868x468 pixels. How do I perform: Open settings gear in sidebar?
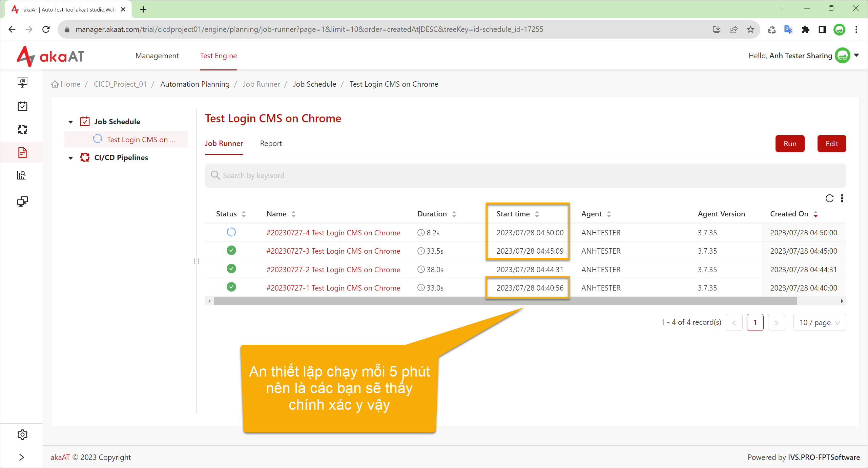coord(22,434)
